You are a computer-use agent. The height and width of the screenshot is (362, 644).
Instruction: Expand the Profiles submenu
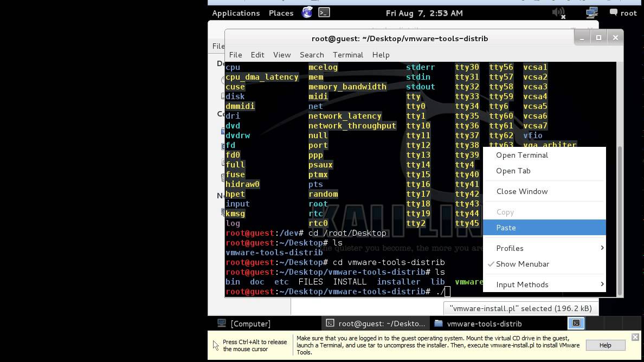544,248
